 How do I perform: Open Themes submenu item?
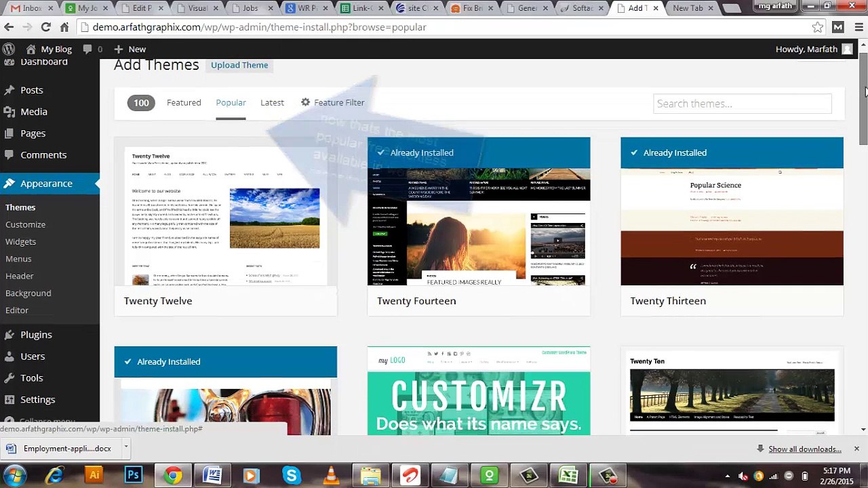tap(20, 207)
